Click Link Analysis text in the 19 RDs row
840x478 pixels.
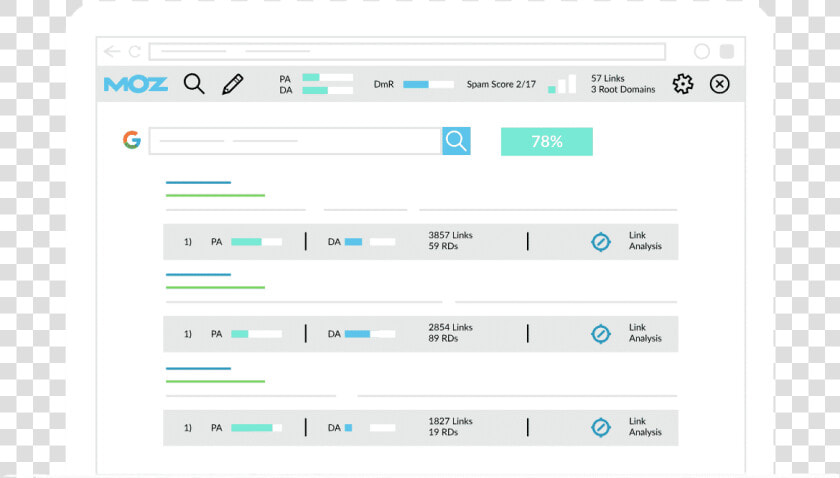point(645,427)
